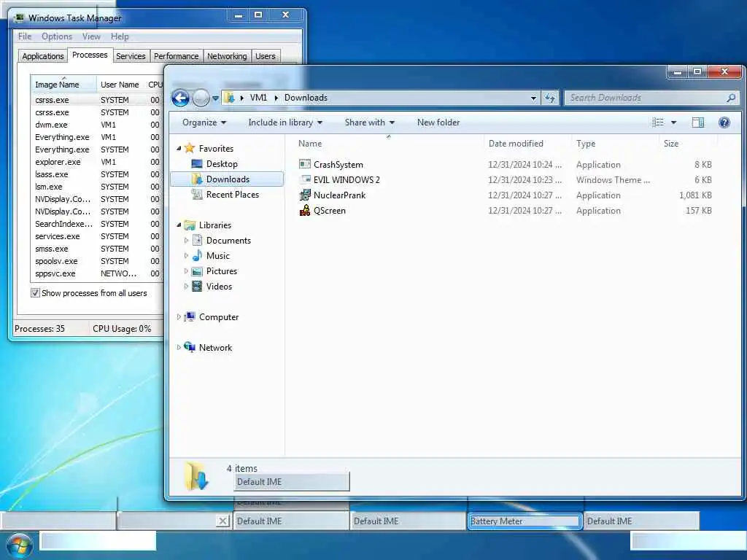Select the QScreen application icon

305,210
